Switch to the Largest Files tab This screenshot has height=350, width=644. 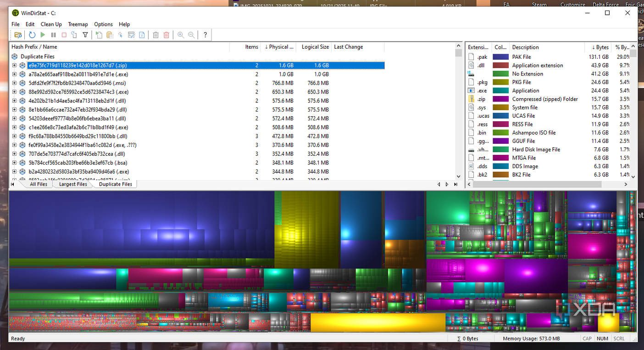[x=73, y=184]
